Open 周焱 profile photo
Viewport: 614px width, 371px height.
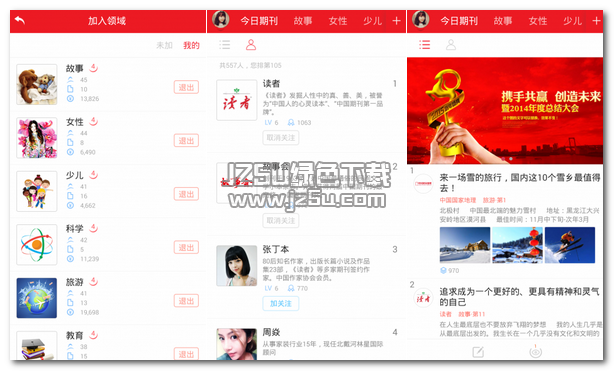(x=237, y=344)
